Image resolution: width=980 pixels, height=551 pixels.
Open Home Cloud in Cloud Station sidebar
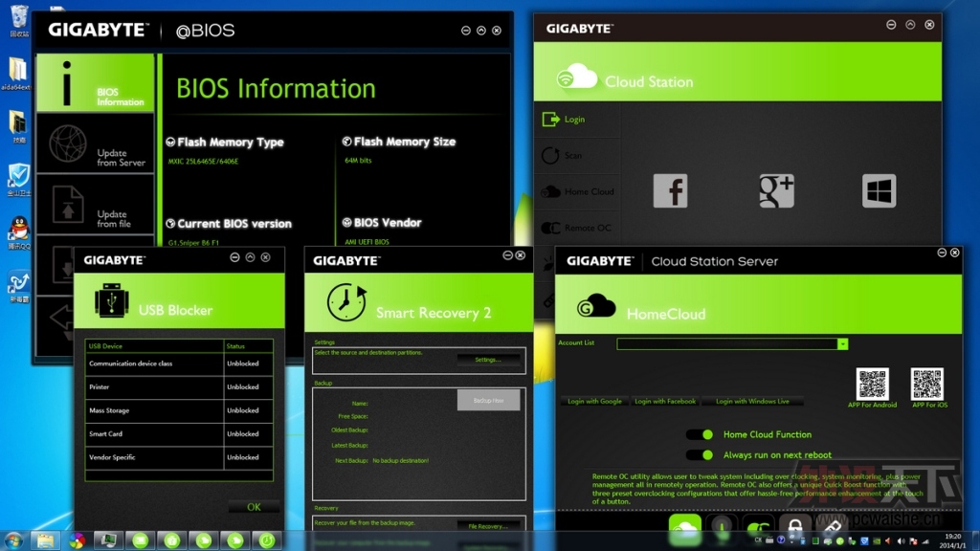pos(577,191)
